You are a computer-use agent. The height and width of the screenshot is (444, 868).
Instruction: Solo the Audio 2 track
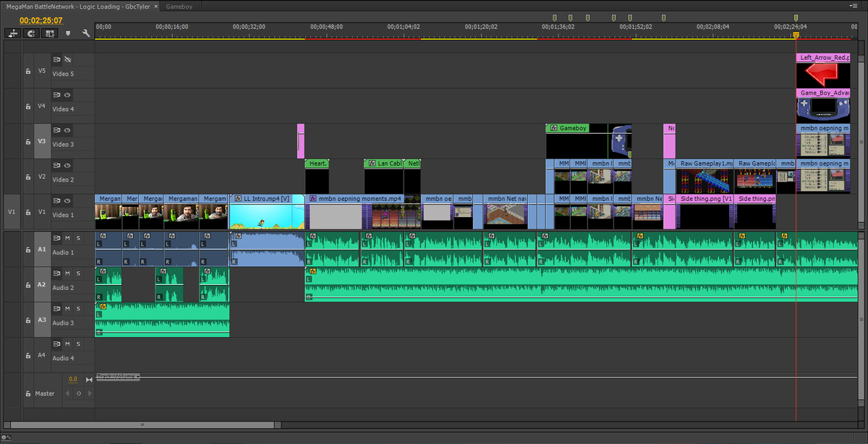(79, 273)
